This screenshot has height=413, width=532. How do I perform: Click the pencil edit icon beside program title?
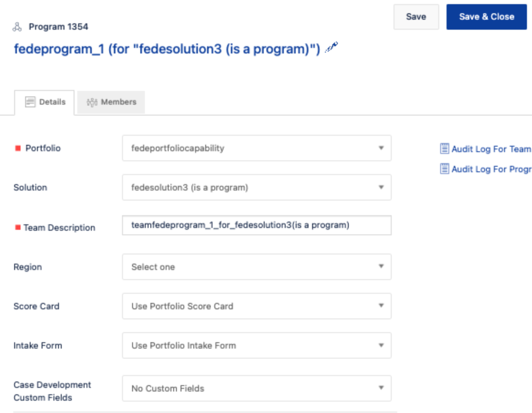(x=331, y=47)
